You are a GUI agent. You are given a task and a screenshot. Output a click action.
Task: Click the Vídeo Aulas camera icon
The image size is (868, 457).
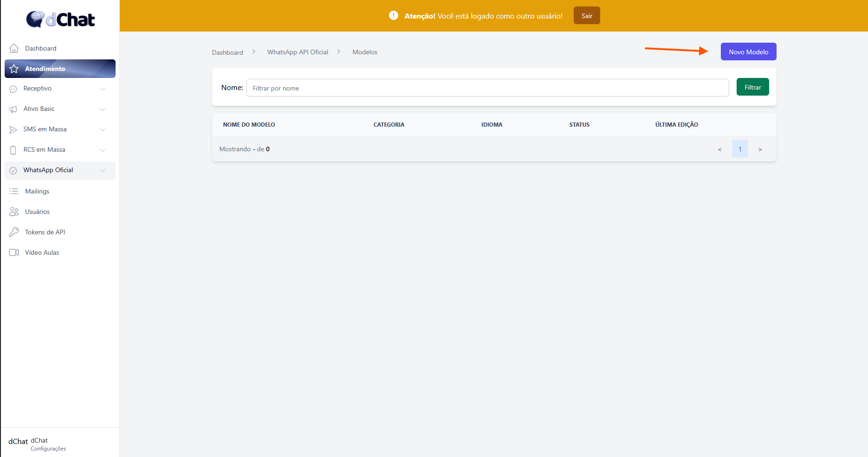[14, 252]
